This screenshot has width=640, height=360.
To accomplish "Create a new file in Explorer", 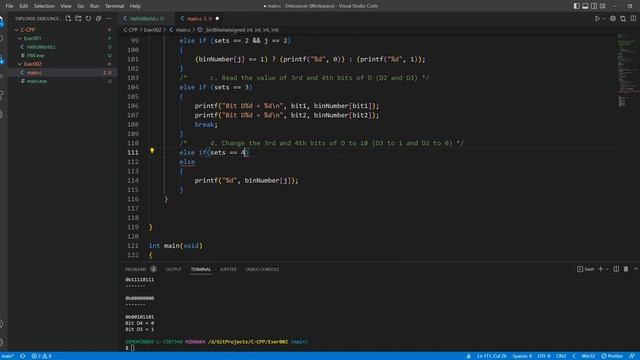I will 68,18.
